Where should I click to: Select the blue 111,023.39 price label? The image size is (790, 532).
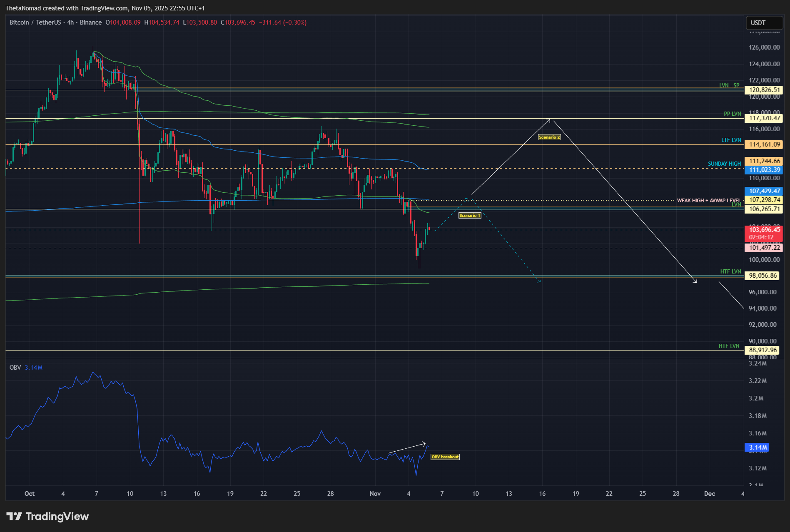tap(764, 170)
